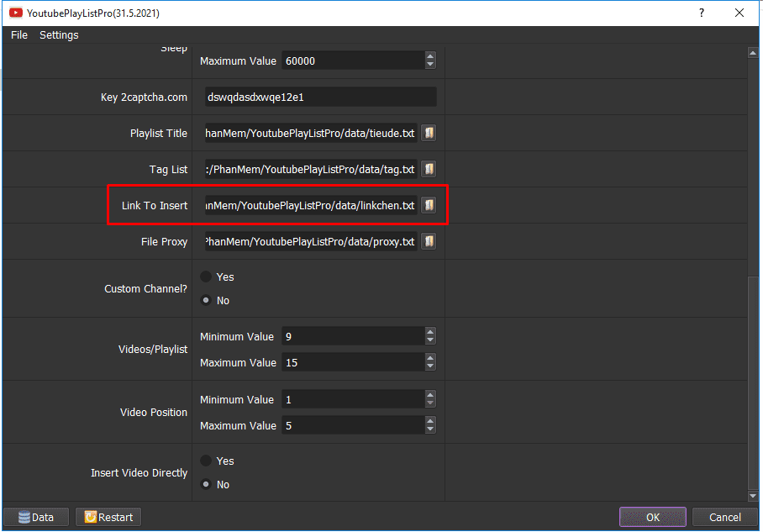Open the help question mark button

tap(701, 13)
